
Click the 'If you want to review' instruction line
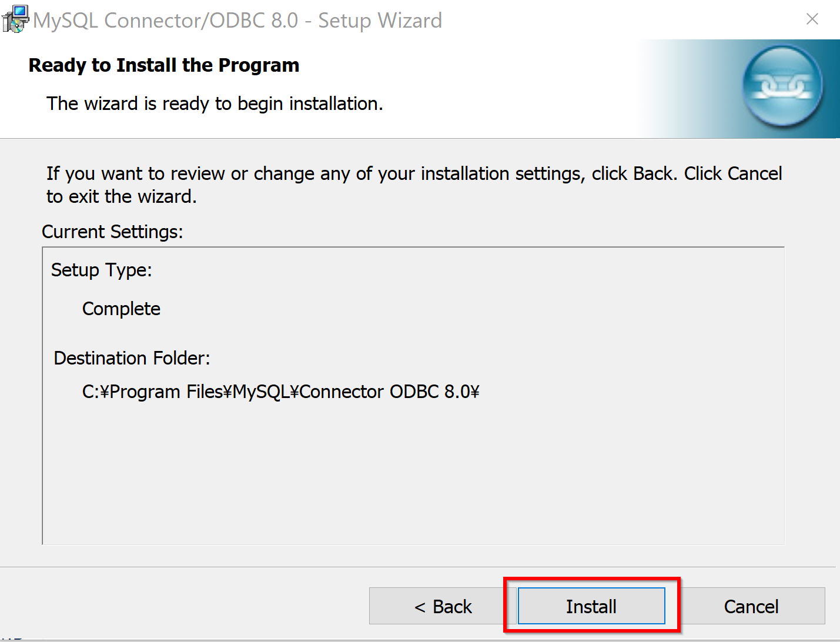414,173
